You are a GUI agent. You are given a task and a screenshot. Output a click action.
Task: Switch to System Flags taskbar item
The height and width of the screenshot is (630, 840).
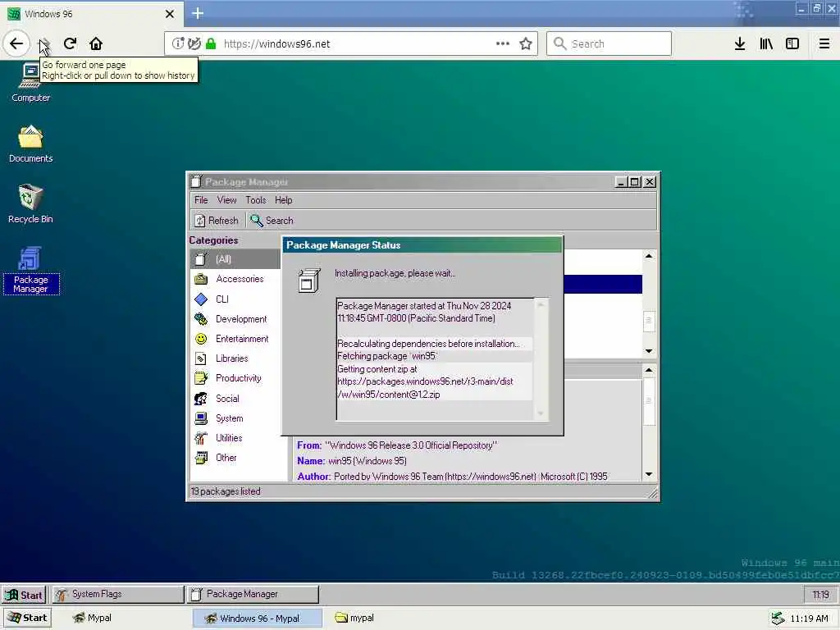pos(117,594)
